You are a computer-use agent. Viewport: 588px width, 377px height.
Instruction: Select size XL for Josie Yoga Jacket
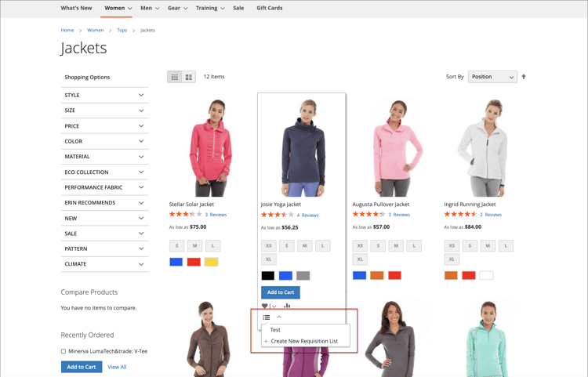point(268,259)
